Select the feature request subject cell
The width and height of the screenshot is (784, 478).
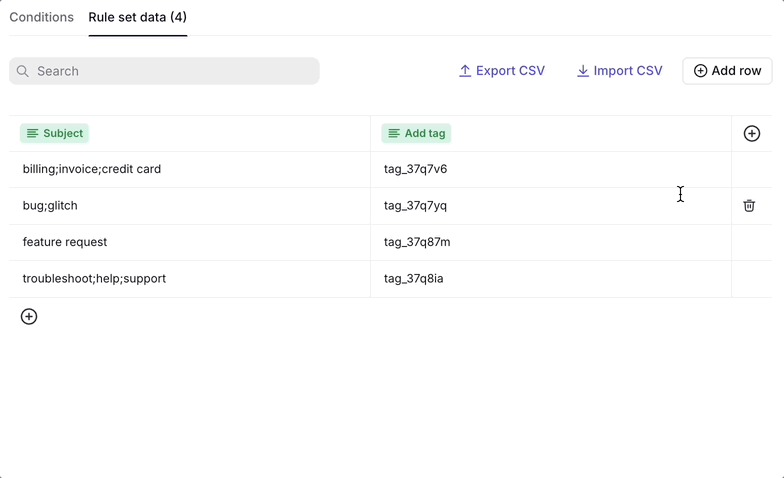point(190,242)
